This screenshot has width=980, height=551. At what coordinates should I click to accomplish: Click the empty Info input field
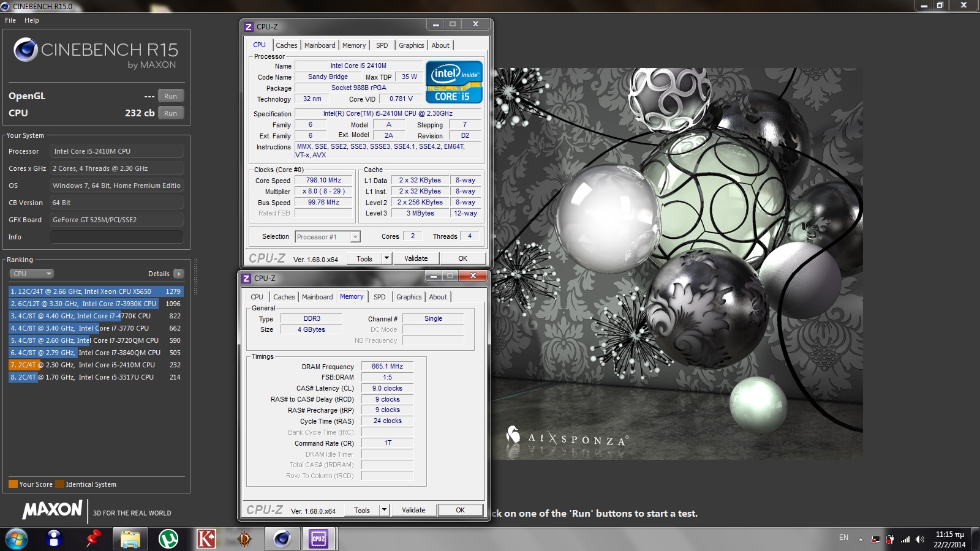coord(116,237)
